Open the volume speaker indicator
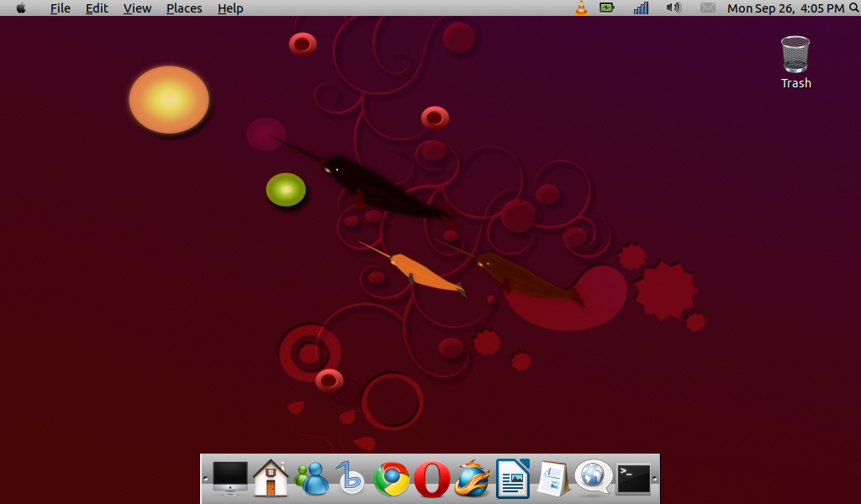This screenshot has width=861, height=504. point(673,8)
